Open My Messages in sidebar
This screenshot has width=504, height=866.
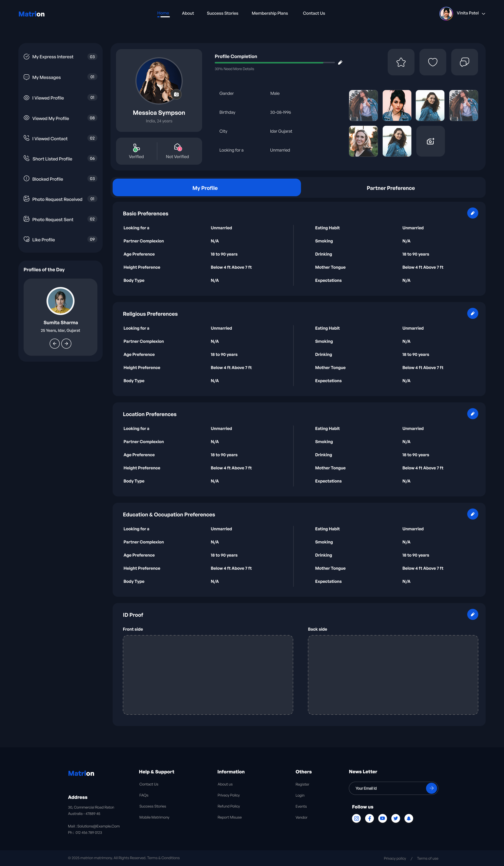tap(60, 77)
